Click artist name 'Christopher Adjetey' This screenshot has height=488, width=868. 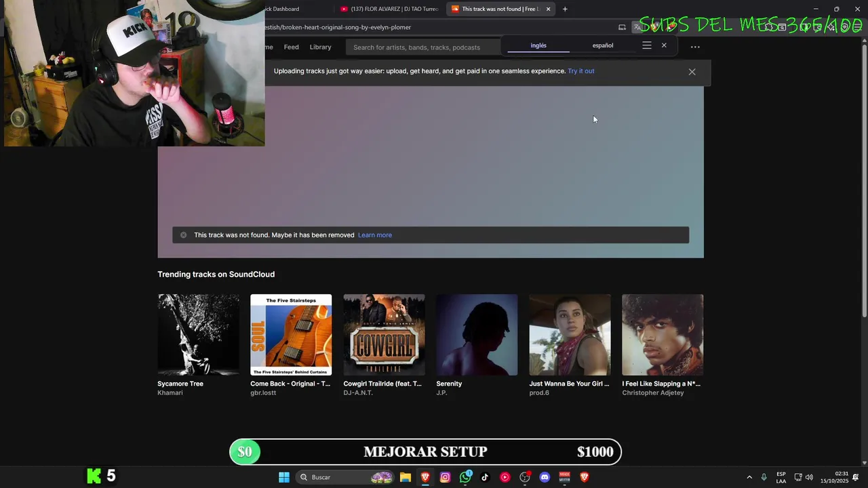tap(653, 393)
